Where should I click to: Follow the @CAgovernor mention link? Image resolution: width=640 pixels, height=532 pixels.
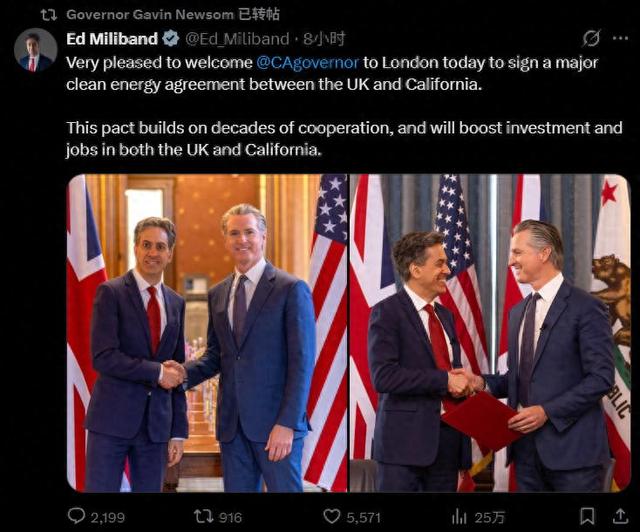coord(308,62)
